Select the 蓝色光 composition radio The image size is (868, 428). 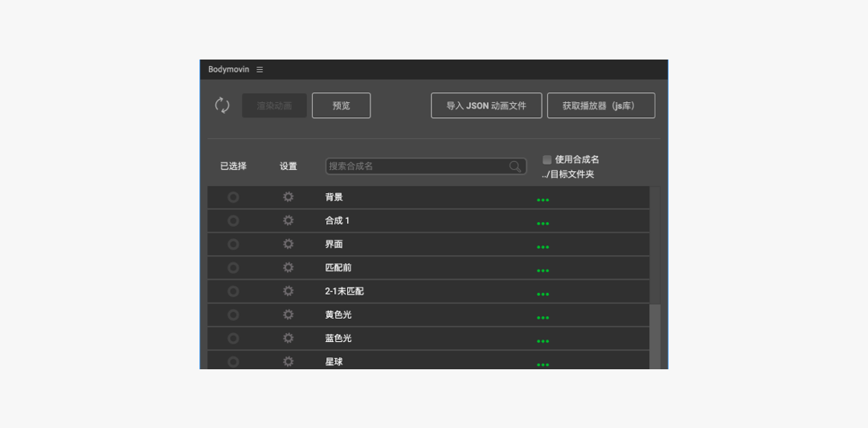coord(234,338)
